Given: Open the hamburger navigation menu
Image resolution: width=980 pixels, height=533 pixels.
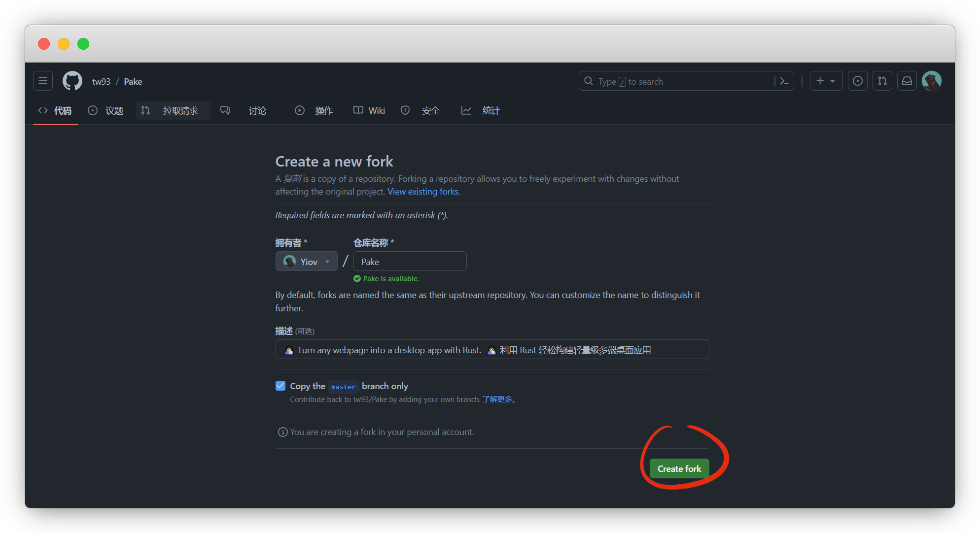Looking at the screenshot, I should coord(43,81).
